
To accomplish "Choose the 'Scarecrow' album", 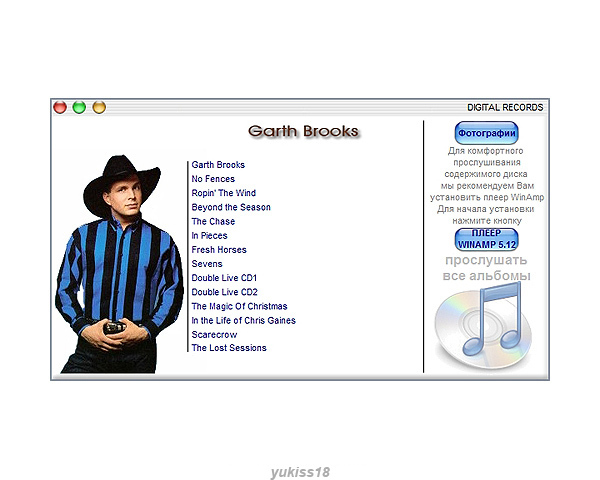I will (214, 335).
